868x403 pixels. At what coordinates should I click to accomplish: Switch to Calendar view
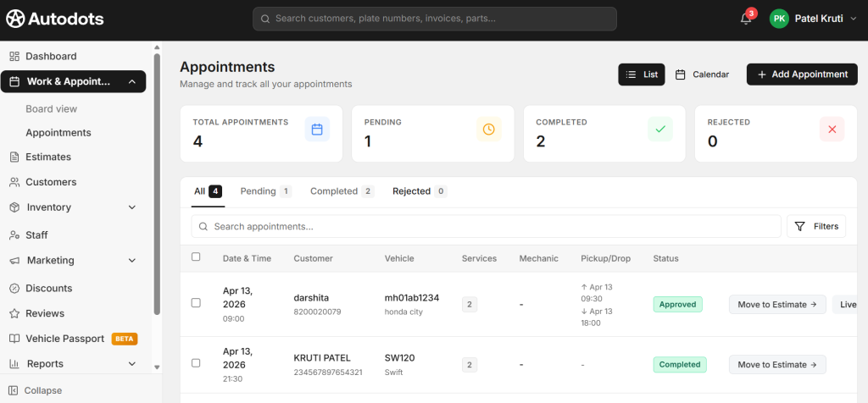pyautogui.click(x=703, y=75)
